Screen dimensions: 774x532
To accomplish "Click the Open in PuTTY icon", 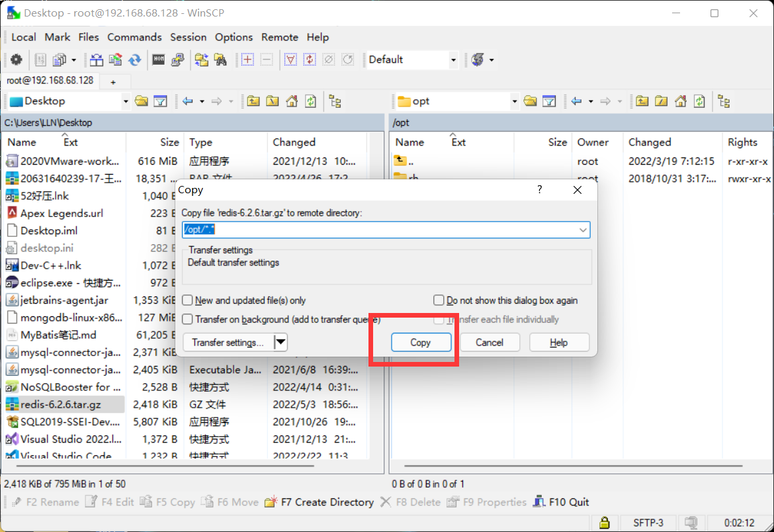I will (x=178, y=60).
